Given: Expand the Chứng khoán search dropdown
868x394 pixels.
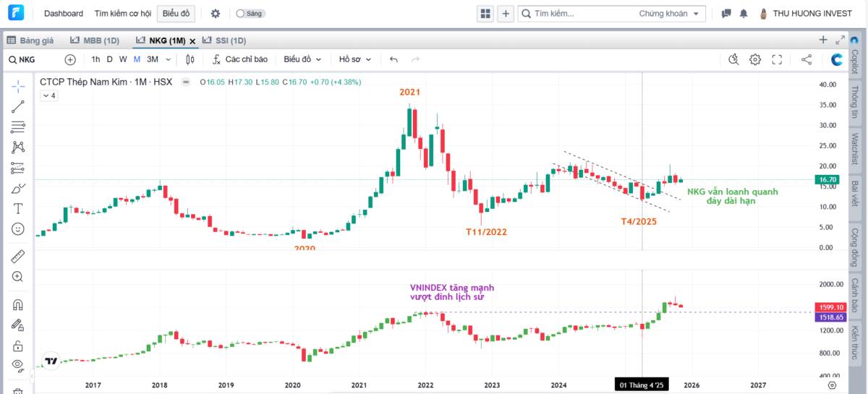Looking at the screenshot, I should [696, 14].
